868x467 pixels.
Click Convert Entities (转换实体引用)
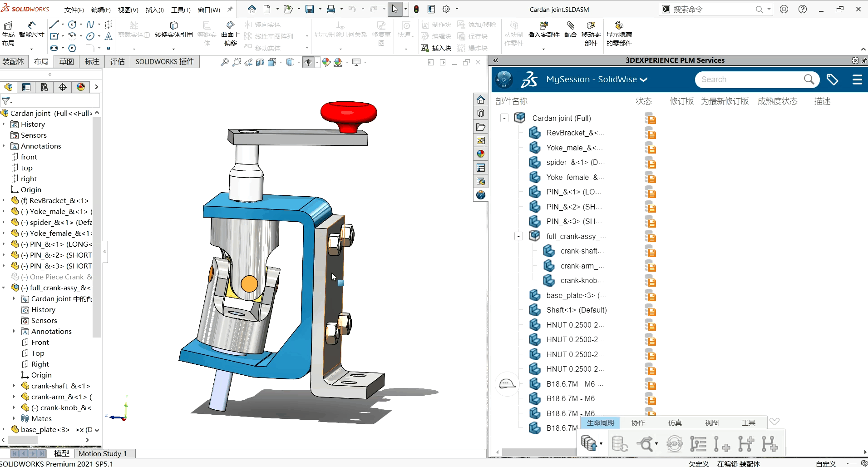pos(173,30)
